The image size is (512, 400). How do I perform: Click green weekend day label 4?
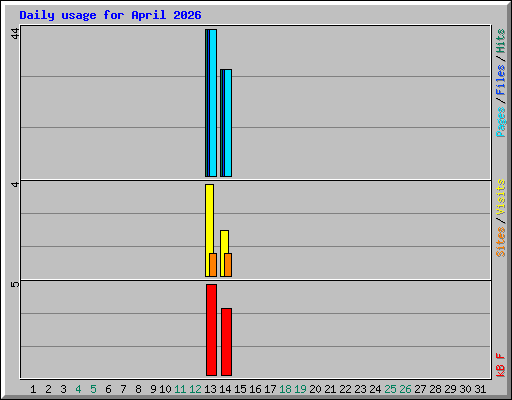(78, 389)
